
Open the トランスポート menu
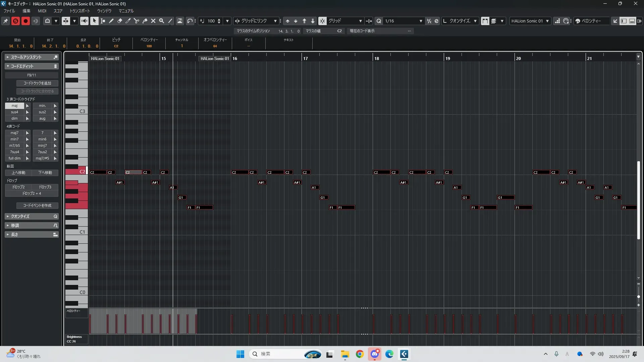(x=80, y=11)
